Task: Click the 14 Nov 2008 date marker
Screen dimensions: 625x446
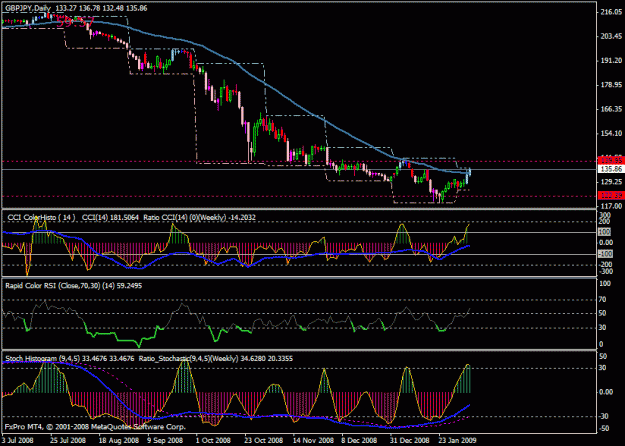Action: click(x=313, y=440)
